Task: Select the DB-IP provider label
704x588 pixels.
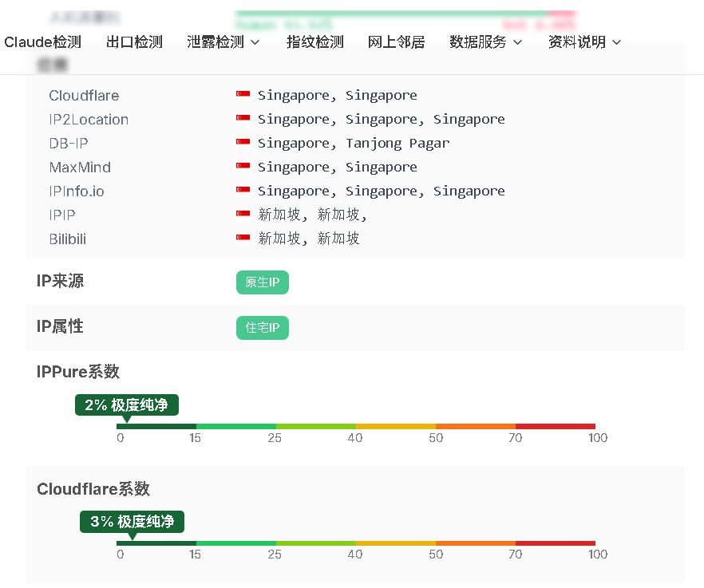Action: (69, 143)
